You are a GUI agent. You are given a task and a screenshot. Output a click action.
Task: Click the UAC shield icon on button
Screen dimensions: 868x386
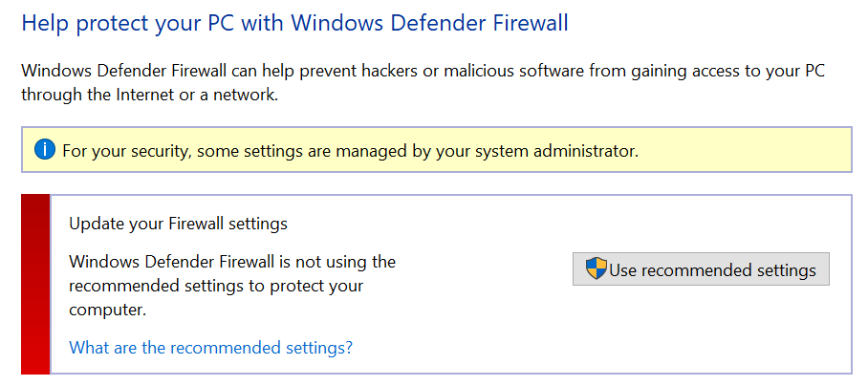pos(597,268)
